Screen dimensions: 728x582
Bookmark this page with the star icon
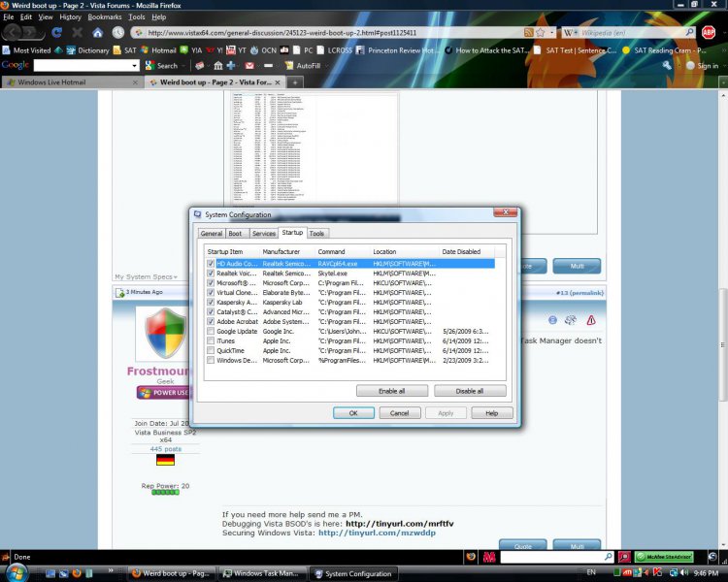pyautogui.click(x=540, y=32)
